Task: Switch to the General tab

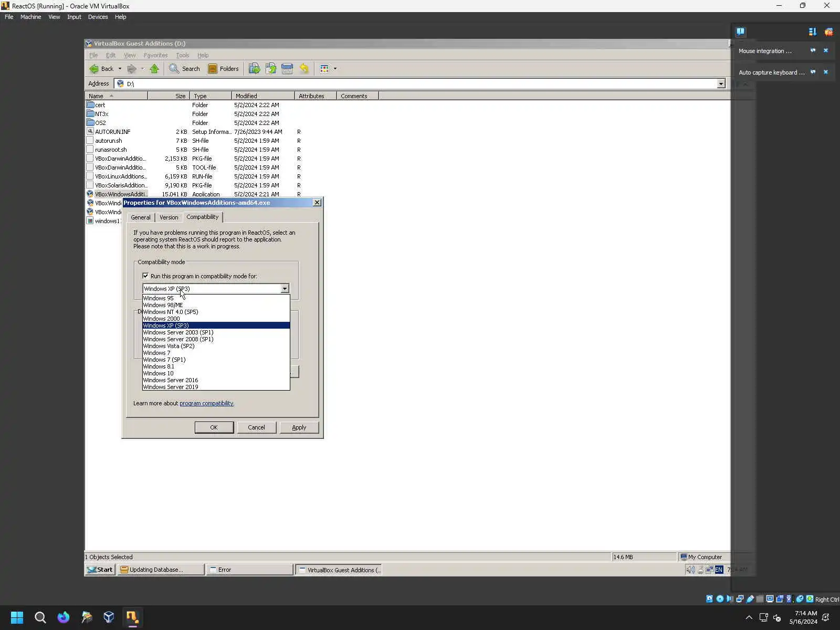Action: (x=141, y=217)
